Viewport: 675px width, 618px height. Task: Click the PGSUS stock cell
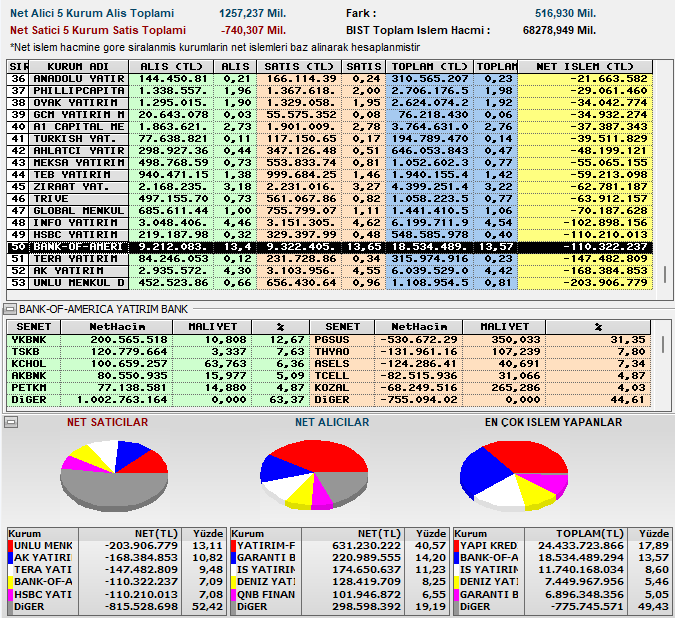click(x=342, y=340)
